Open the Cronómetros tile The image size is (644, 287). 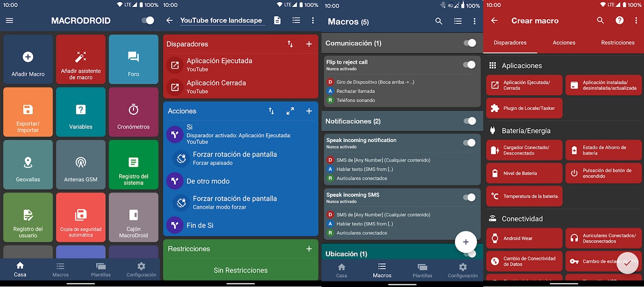pos(134,113)
